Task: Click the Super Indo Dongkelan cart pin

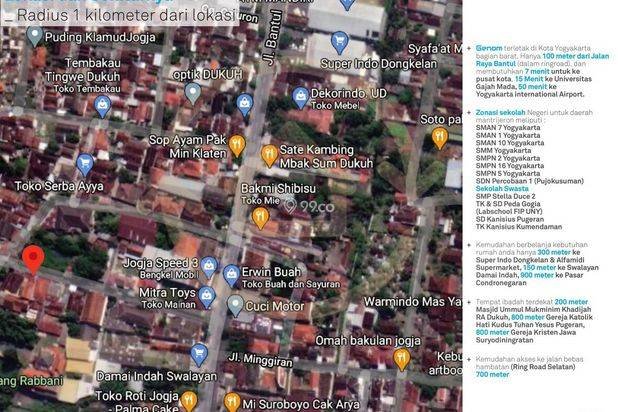Action: (340, 43)
